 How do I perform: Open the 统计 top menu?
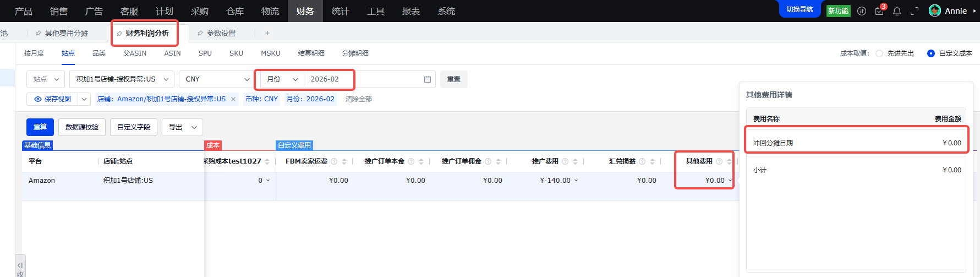[340, 11]
